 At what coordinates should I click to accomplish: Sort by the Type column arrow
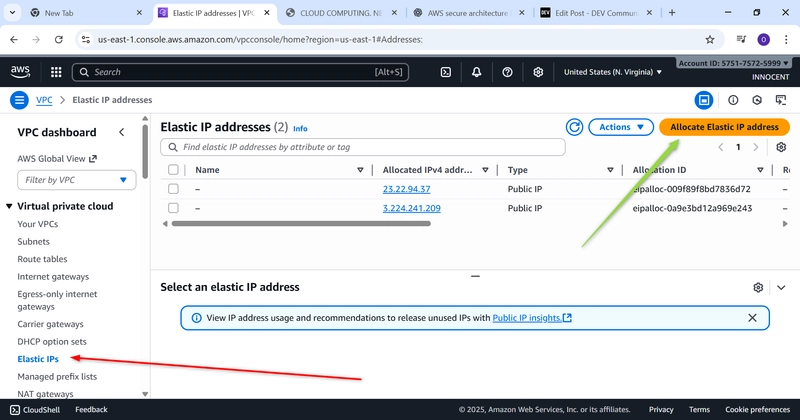(x=610, y=170)
